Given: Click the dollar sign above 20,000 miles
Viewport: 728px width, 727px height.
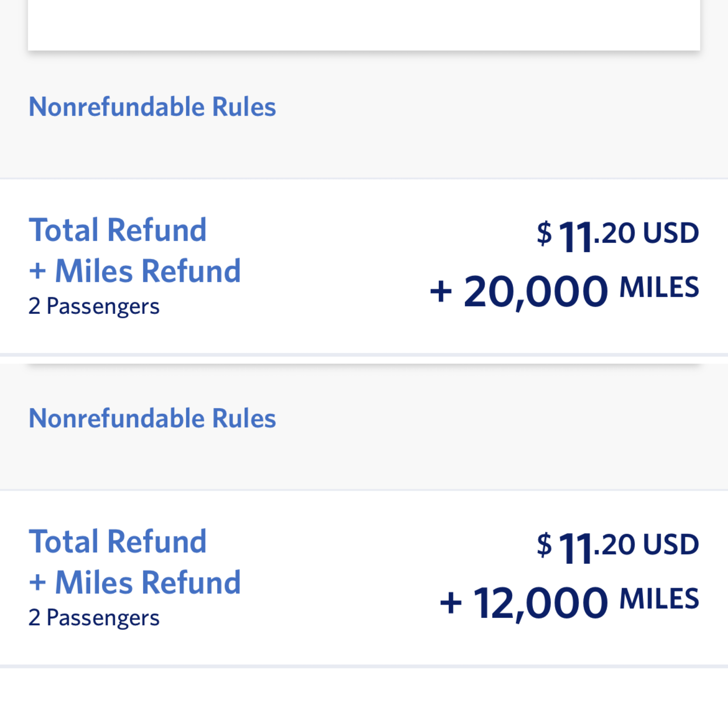Looking at the screenshot, I should coord(544,234).
